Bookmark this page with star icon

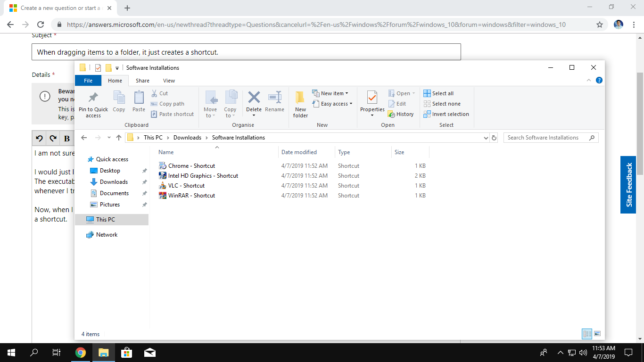pos(600,25)
